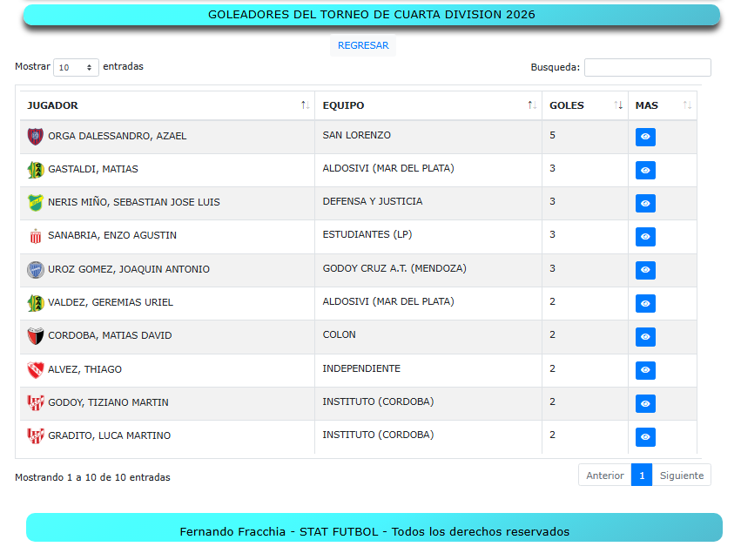Click Instituto crest beside Godoy, Tiziano
The height and width of the screenshot is (560, 741).
point(36,402)
